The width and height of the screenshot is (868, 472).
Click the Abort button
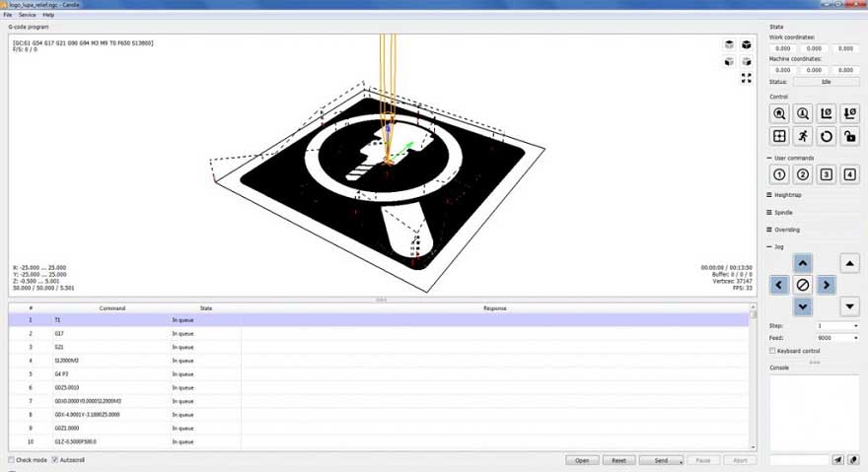tap(740, 460)
